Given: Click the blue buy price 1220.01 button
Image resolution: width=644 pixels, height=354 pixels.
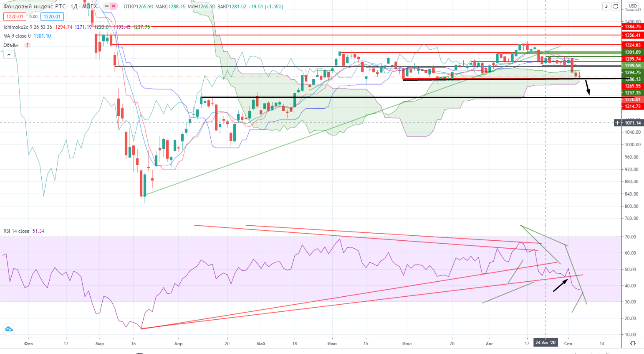Looking at the screenshot, I should click(52, 17).
